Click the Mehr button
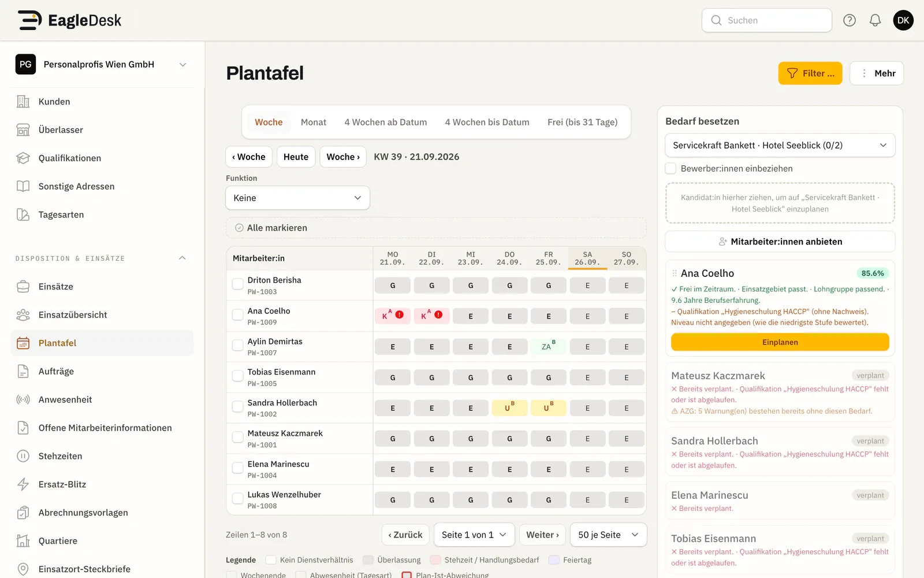Viewport: 924px width, 578px height. (877, 73)
